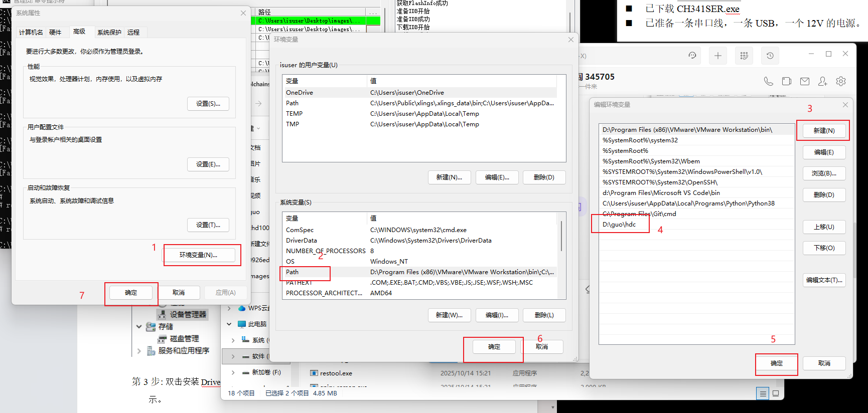This screenshot has height=413, width=868.
Task: Click the 磁盘管理 icon in management tree
Action: pos(162,339)
